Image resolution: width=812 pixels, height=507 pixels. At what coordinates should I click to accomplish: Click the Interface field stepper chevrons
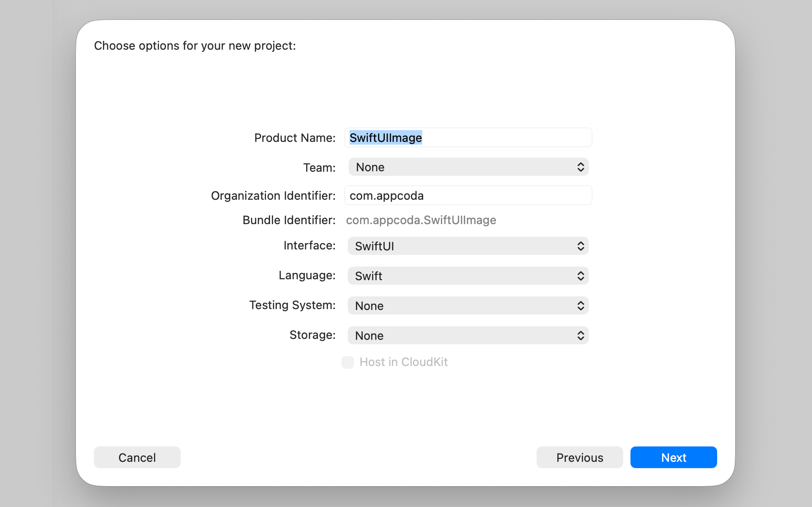point(581,246)
